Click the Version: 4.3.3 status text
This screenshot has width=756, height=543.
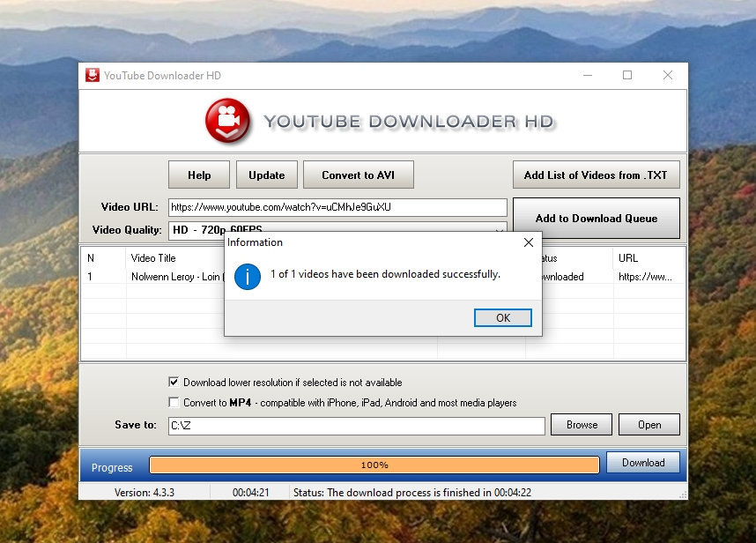pos(145,493)
